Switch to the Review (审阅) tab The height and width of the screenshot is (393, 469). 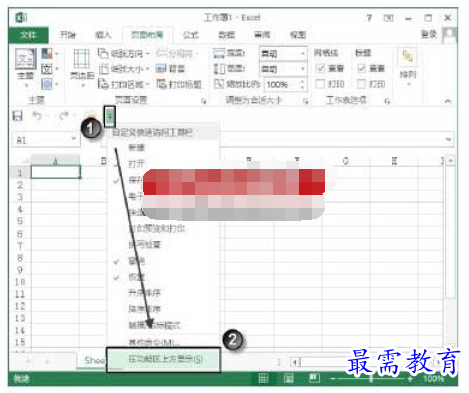pyautogui.click(x=262, y=35)
